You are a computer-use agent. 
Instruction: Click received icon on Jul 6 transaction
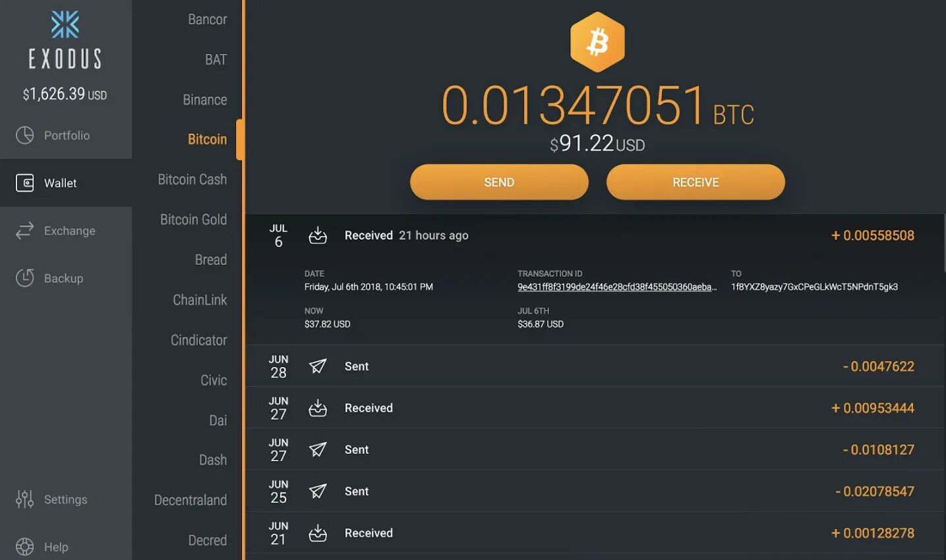tap(318, 235)
